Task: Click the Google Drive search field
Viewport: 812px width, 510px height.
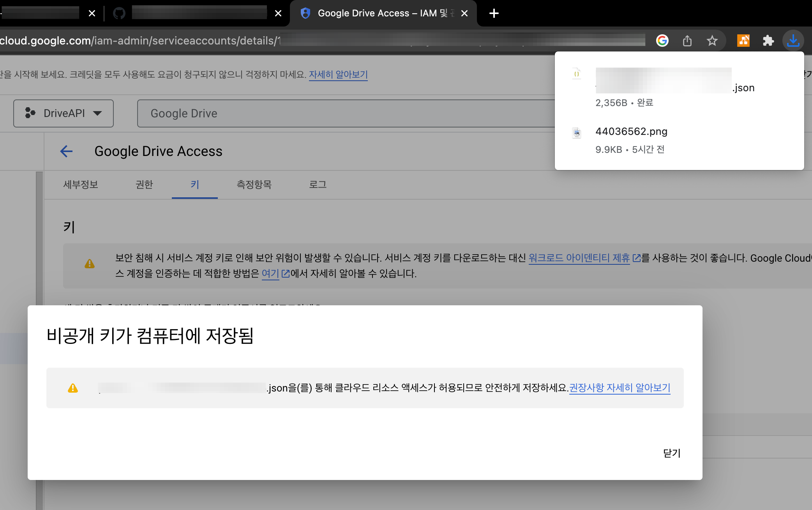Action: [x=346, y=113]
